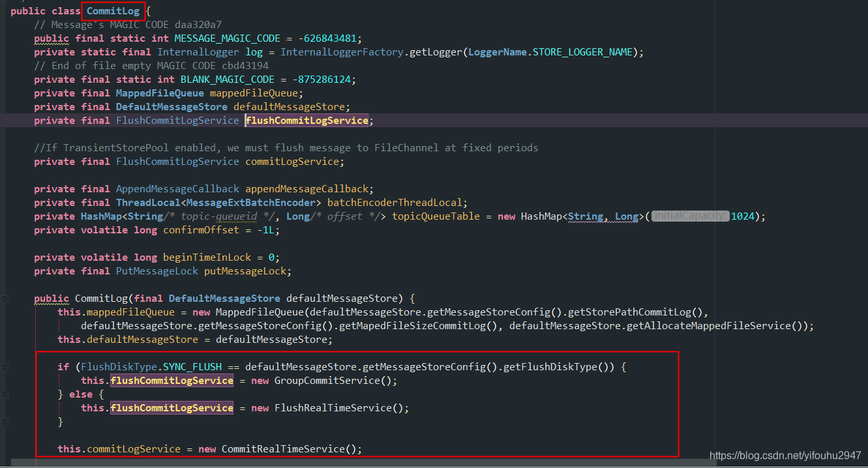Click highlighted flushCommitLogService in the field declaration
The height and width of the screenshot is (468, 868).
coord(307,121)
